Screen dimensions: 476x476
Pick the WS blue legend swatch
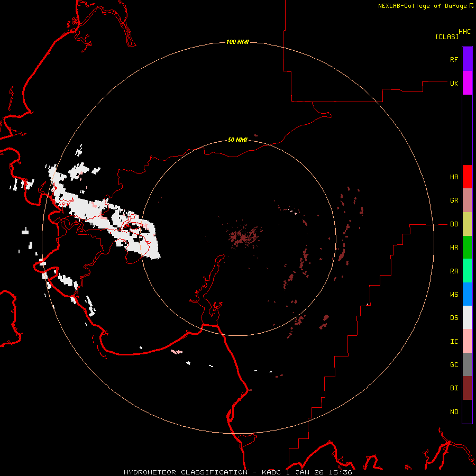(467, 294)
